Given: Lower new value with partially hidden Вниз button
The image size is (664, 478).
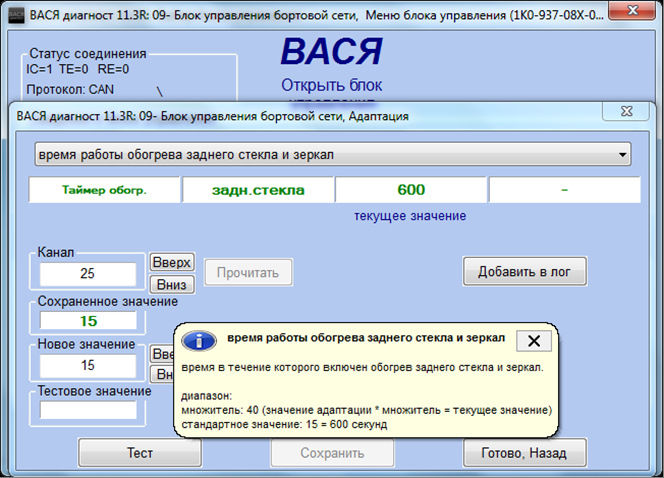Looking at the screenshot, I should [x=162, y=374].
